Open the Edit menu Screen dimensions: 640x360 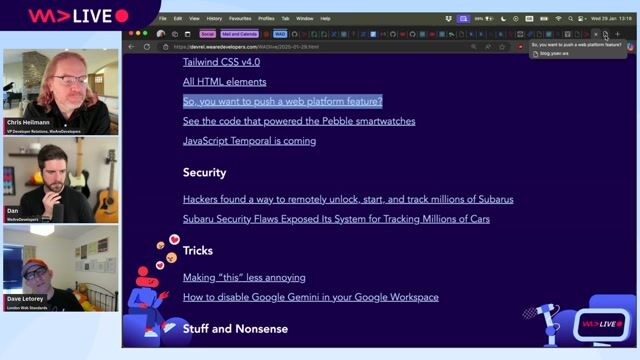coord(178,19)
